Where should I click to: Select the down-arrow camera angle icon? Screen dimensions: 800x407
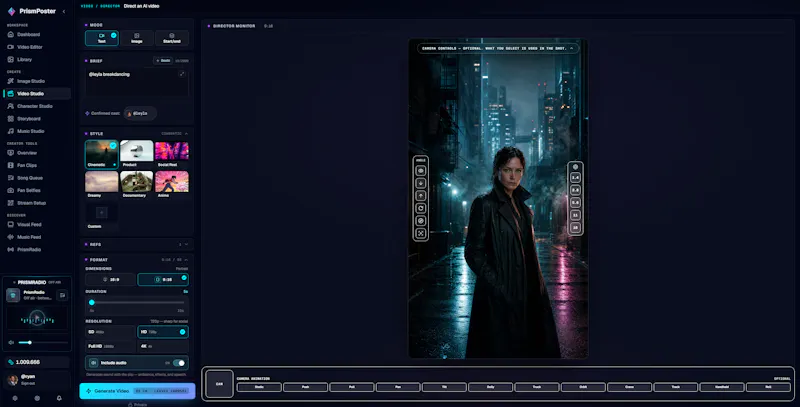420,183
